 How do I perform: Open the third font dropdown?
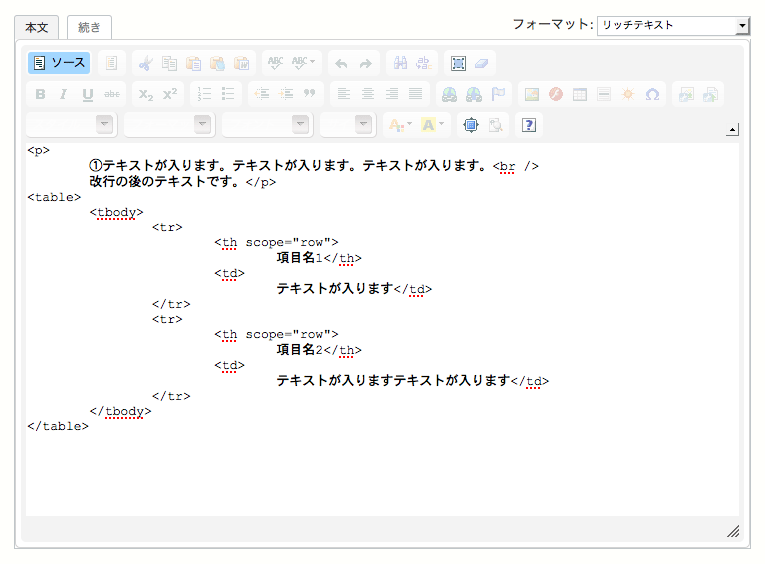pyautogui.click(x=267, y=125)
